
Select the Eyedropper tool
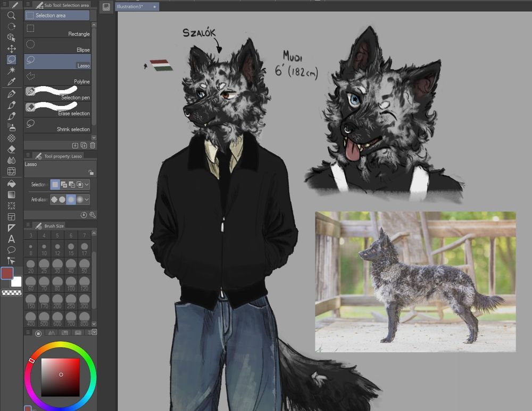(11, 81)
